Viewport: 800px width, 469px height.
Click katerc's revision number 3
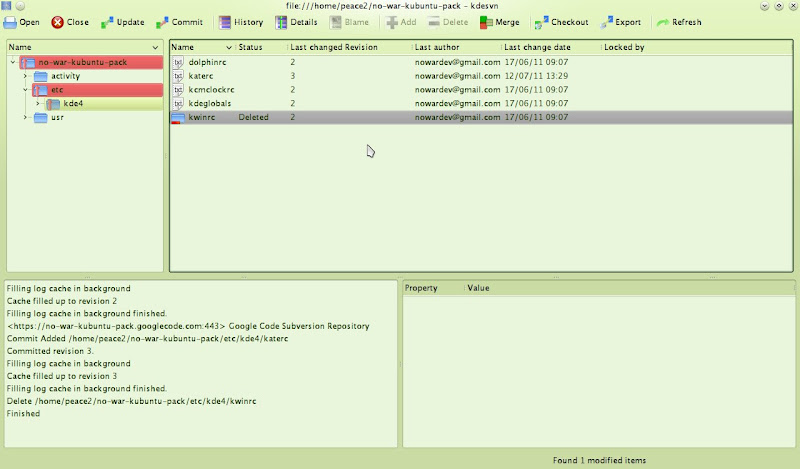point(293,76)
